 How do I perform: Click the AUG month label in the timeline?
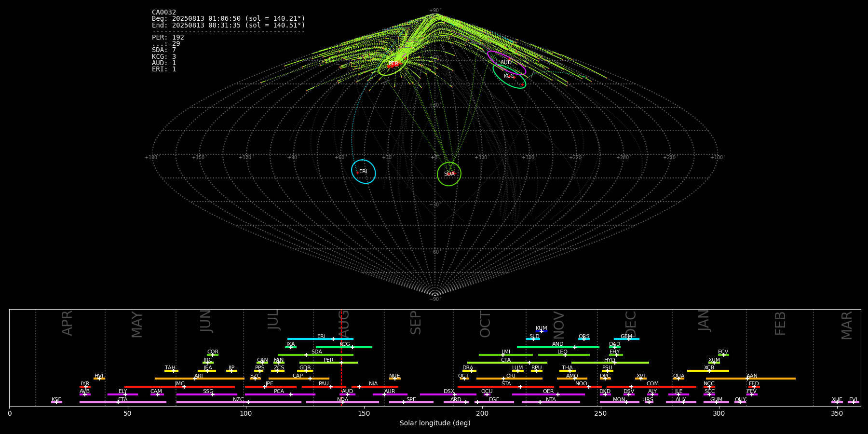[x=344, y=323]
